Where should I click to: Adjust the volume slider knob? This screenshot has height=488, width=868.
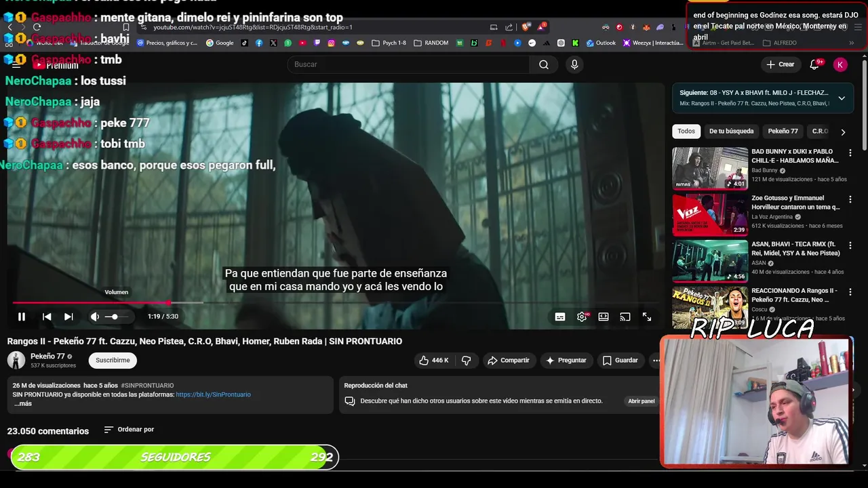115,317
